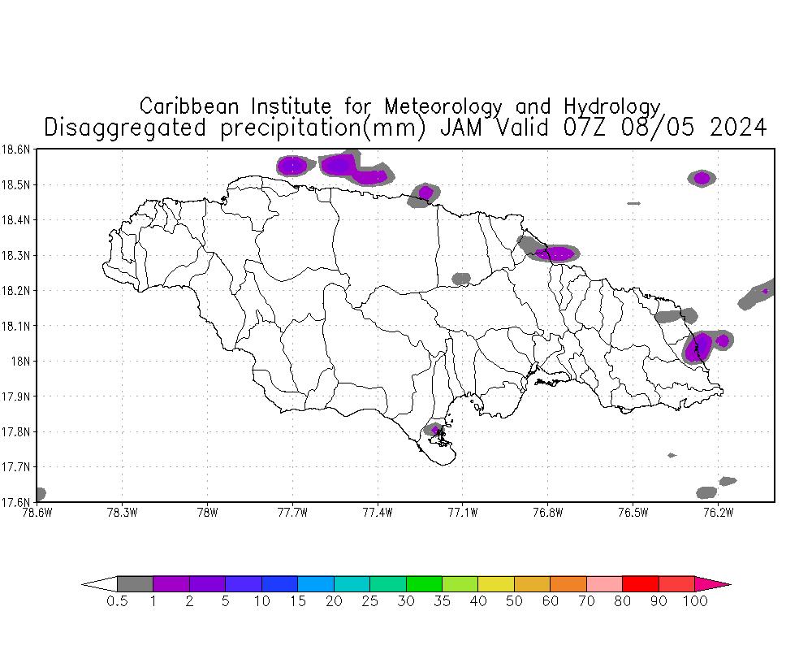Click the rain blob at 18.5N, 76.2W

pos(702,178)
